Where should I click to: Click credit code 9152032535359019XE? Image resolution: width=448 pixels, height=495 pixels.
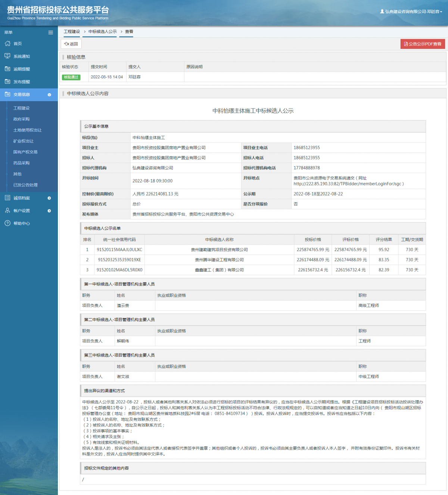[x=119, y=260]
